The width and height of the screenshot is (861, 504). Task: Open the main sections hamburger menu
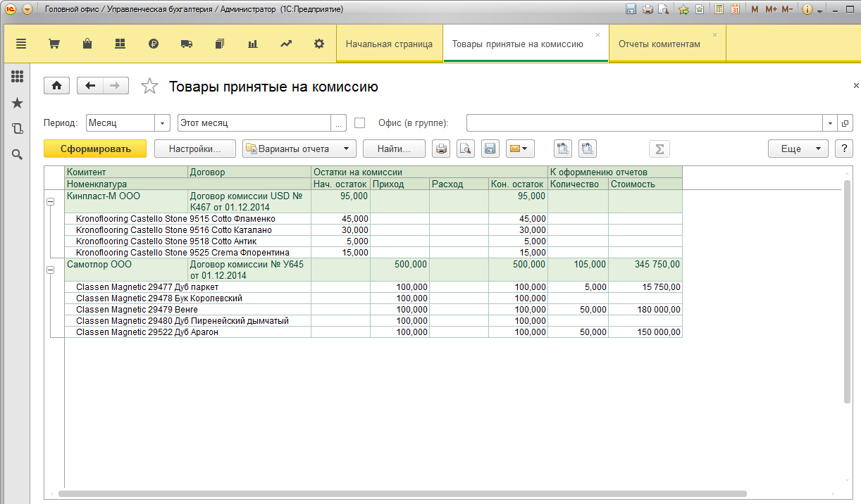coord(21,44)
